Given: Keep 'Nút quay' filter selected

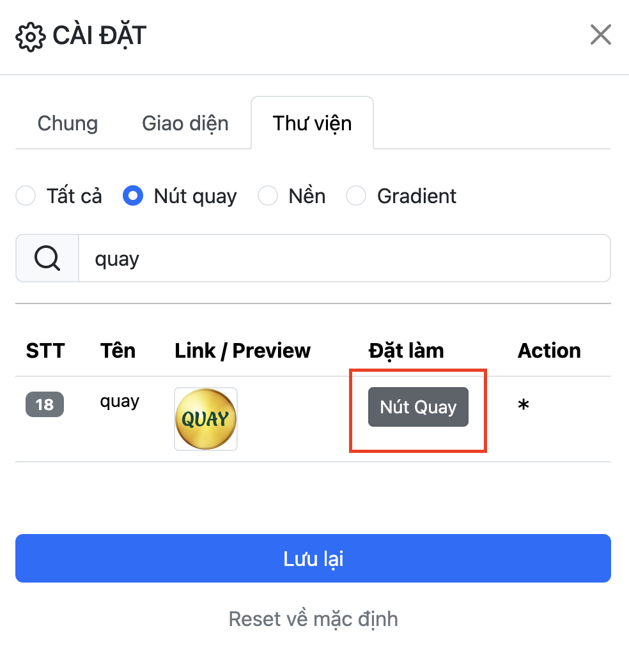Looking at the screenshot, I should point(133,195).
